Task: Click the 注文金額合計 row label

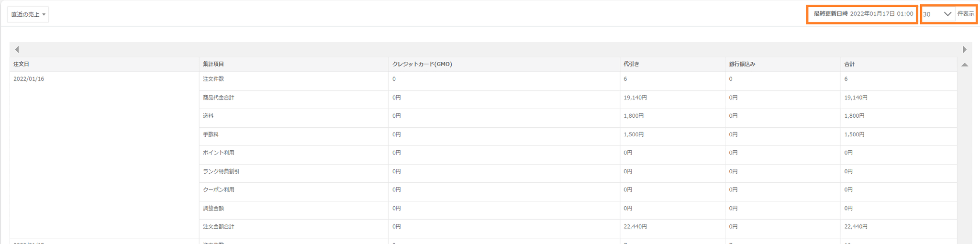Action: coord(219,227)
